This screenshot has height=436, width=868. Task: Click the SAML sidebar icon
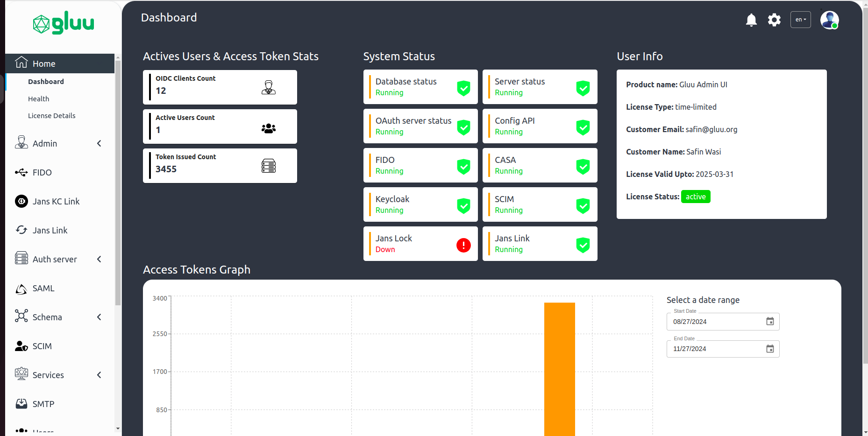click(x=21, y=289)
